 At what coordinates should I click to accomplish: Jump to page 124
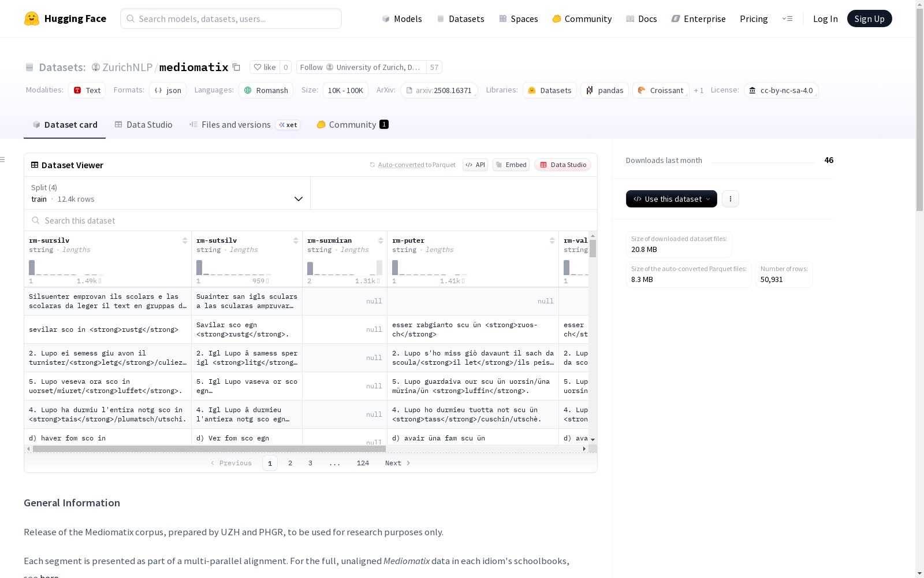[x=363, y=463]
